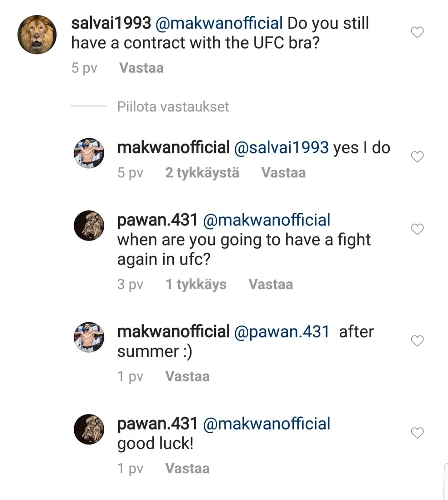Viewport: 448px width, 500px height.
Task: Reply to "yes I do" comment via Vastaa
Action: (283, 173)
